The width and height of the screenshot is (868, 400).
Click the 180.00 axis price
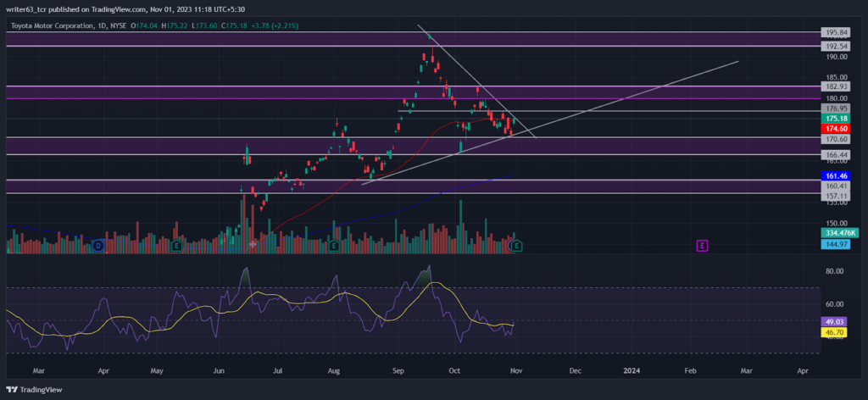pos(836,98)
